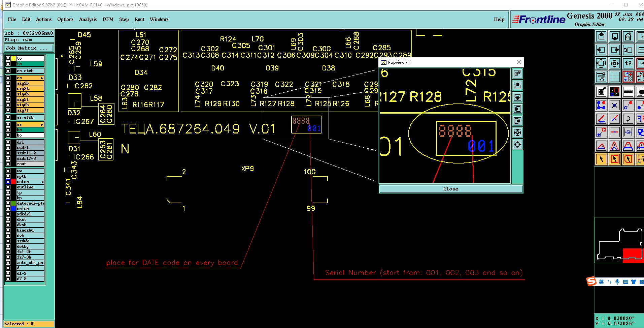This screenshot has height=328, width=644.
Task: Click the traffic light net icon
Action: [x=628, y=77]
